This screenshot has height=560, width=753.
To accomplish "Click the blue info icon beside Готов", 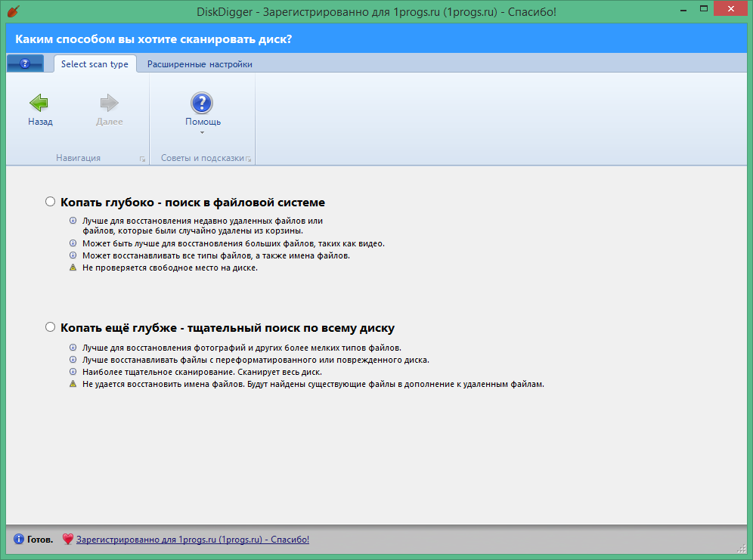I will (x=18, y=540).
